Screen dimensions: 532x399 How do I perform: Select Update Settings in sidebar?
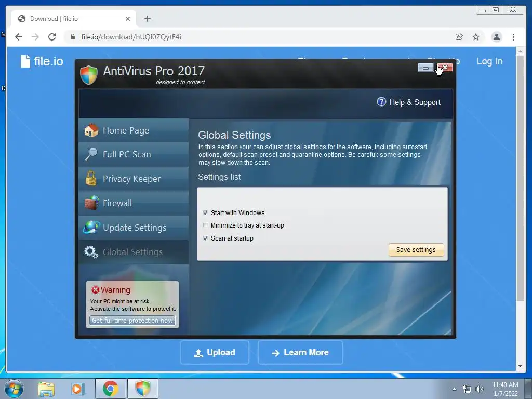tap(134, 228)
